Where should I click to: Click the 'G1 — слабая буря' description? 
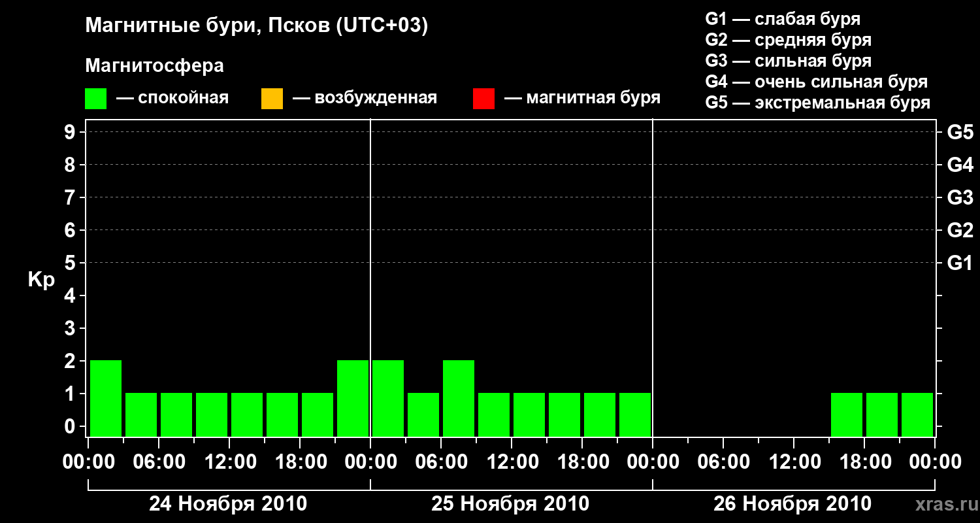click(783, 19)
